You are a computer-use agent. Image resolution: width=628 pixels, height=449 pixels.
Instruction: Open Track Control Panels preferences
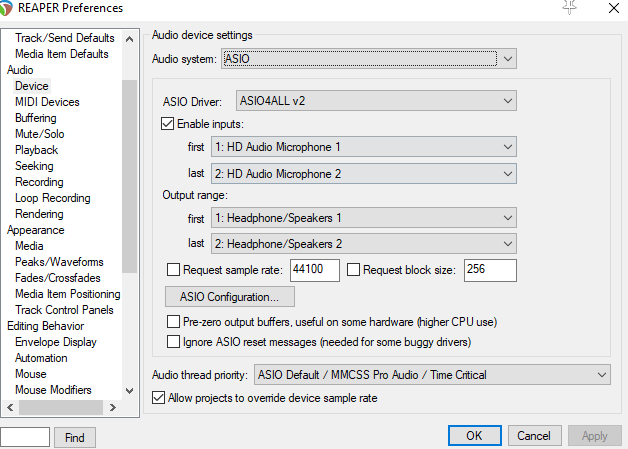click(64, 310)
